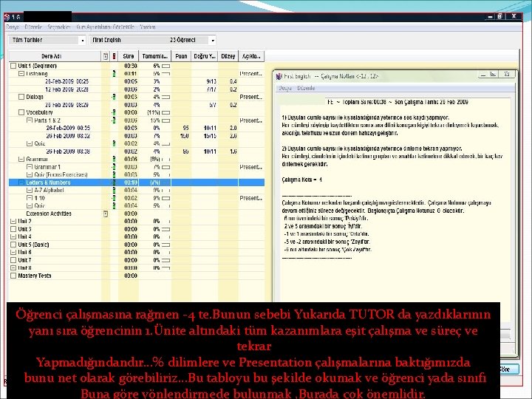The height and width of the screenshot is (399, 532).
Task: Open Dosya menu in Çalışma Notları window
Action: [285, 88]
